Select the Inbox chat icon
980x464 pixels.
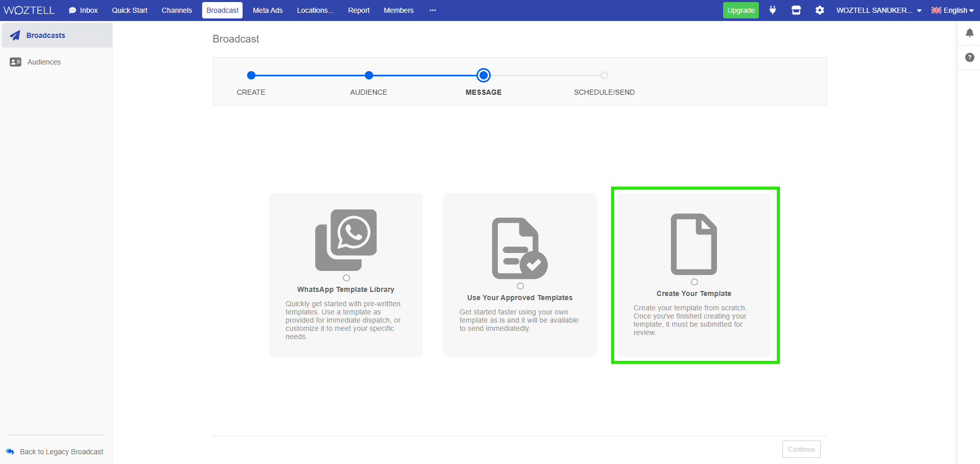[72, 10]
